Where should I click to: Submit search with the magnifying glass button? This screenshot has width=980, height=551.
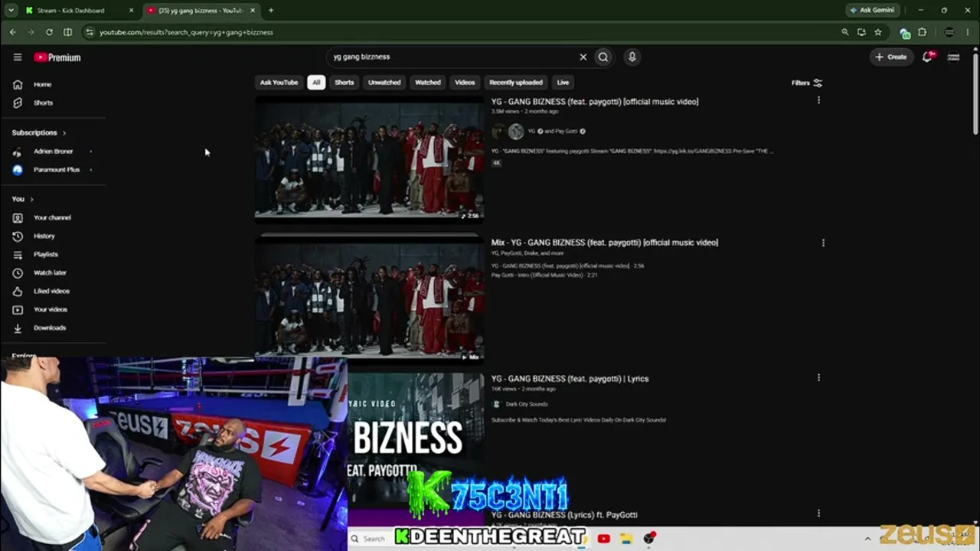[603, 57]
